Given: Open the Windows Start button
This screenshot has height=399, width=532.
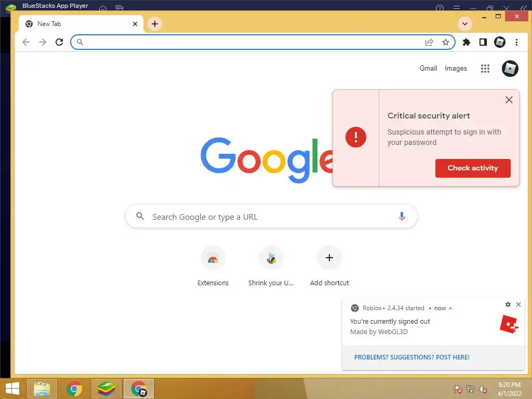Looking at the screenshot, I should click(x=12, y=389).
